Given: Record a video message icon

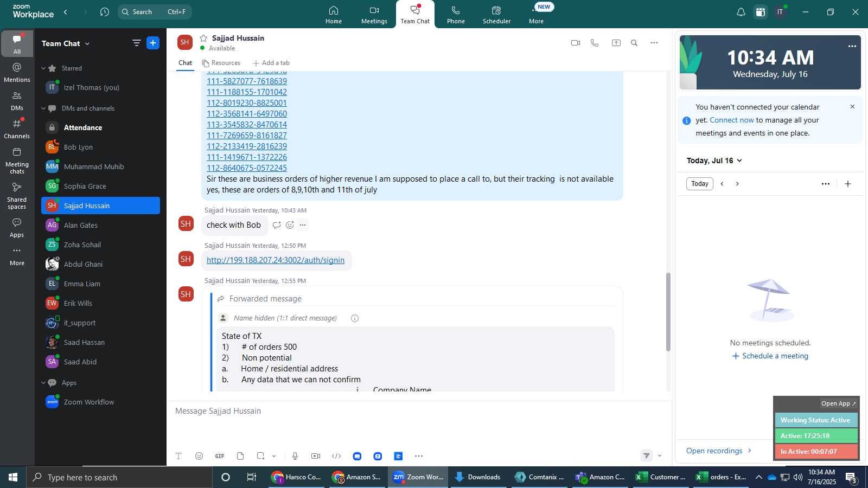Looking at the screenshot, I should coord(316,456).
